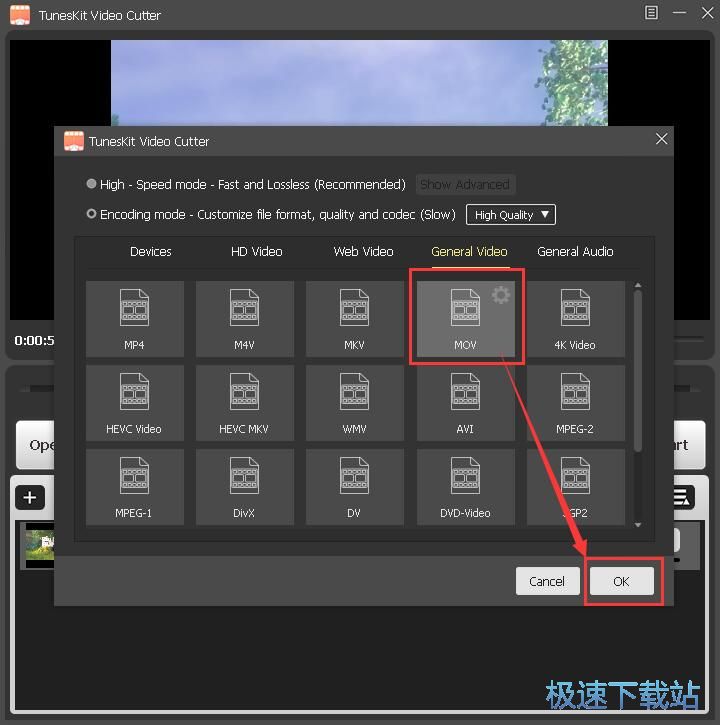Click the add file plus icon
The image size is (720, 725).
tap(30, 498)
